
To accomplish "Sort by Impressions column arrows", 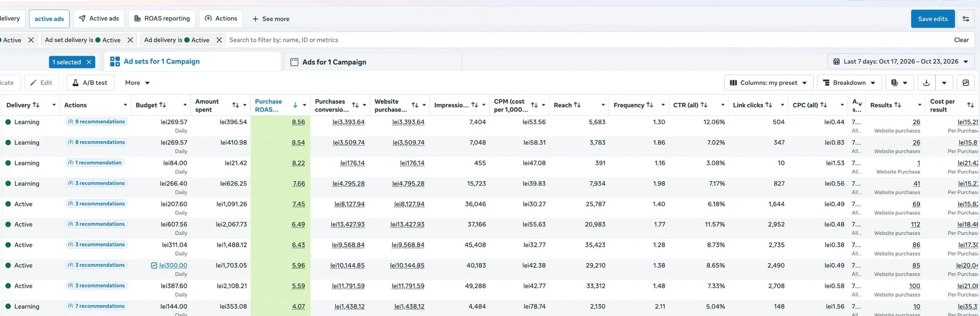I will point(474,105).
